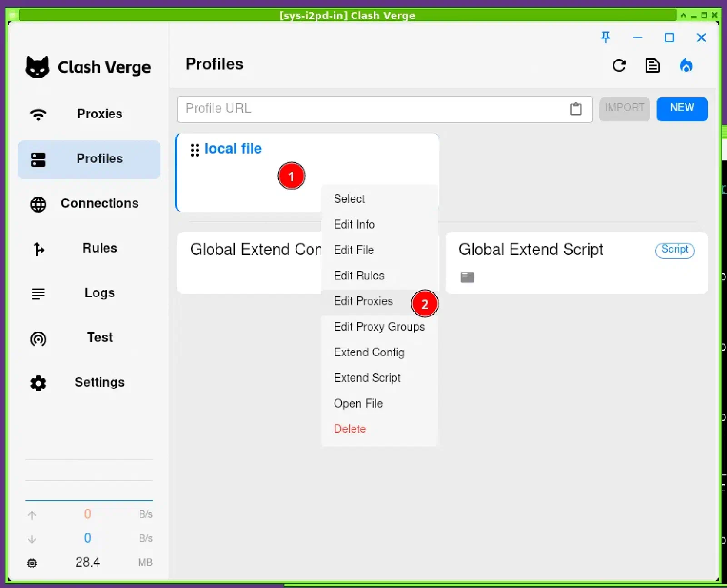This screenshot has width=727, height=588.
Task: Choose Extend Script from context menu
Action: click(x=379, y=378)
